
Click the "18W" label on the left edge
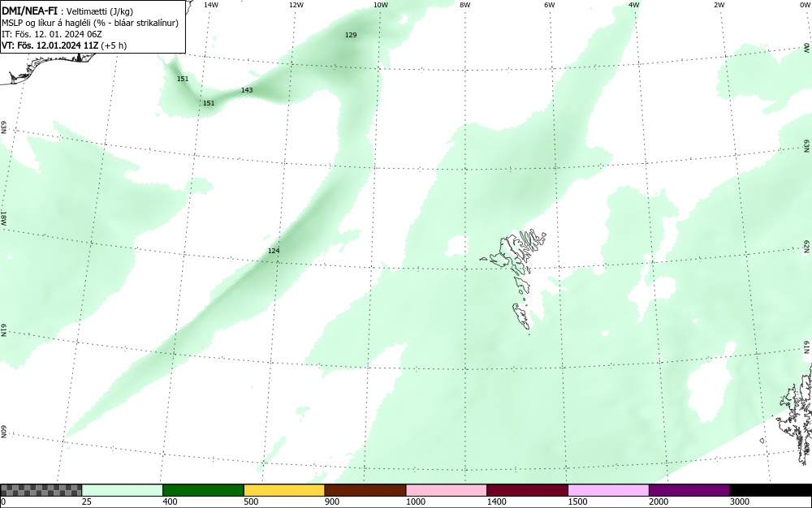(3, 217)
